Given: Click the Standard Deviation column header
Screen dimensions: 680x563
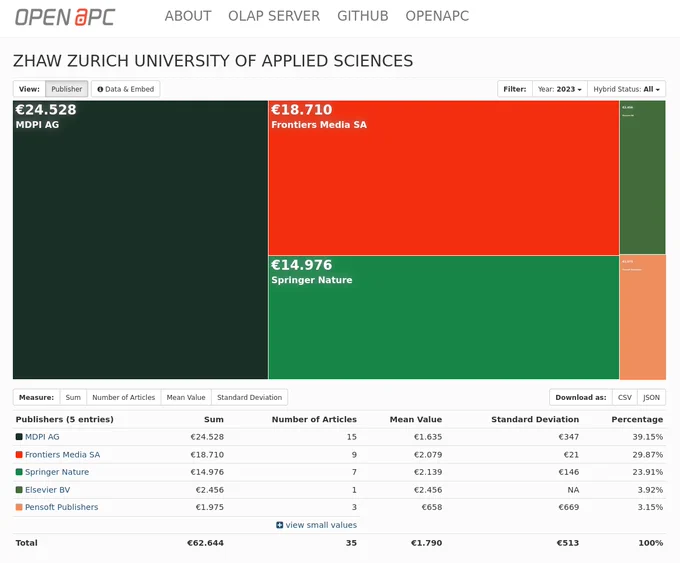Looking at the screenshot, I should tap(535, 419).
